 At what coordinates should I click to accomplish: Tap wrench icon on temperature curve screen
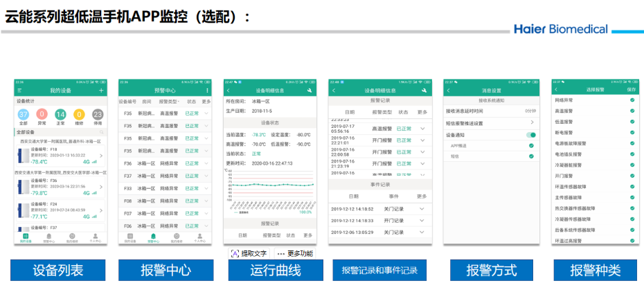click(309, 91)
